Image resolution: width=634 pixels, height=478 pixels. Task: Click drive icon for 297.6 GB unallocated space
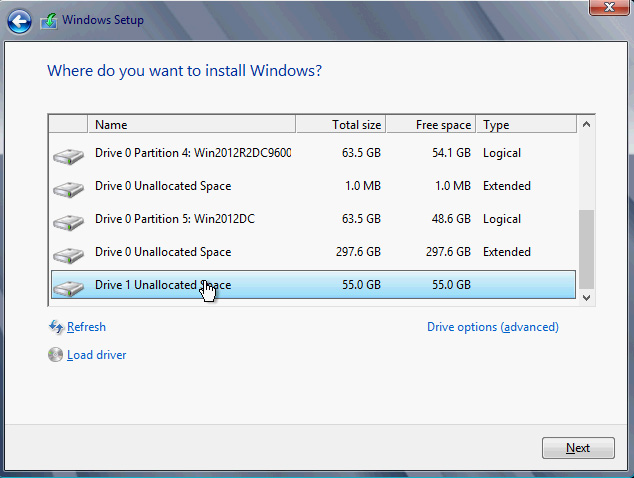click(x=68, y=254)
